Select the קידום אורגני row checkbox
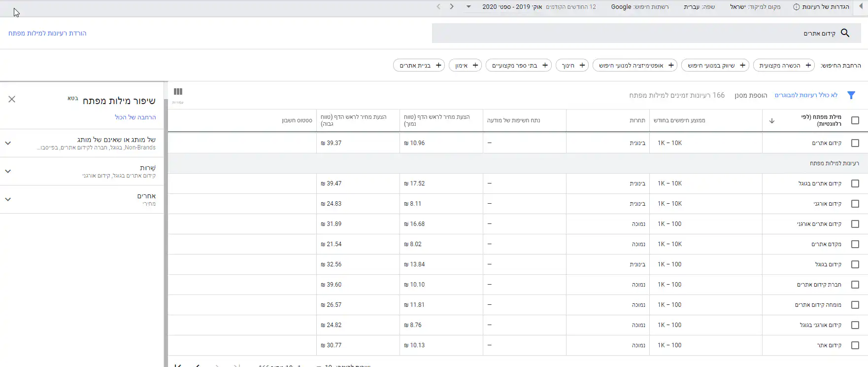The width and height of the screenshot is (868, 367). (855, 204)
